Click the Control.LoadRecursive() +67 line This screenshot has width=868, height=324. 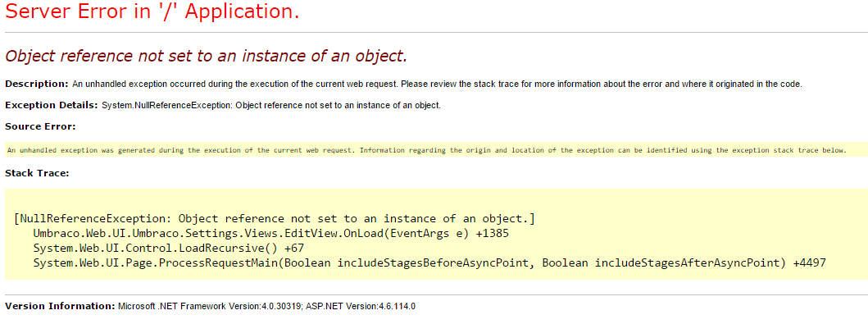(x=168, y=248)
